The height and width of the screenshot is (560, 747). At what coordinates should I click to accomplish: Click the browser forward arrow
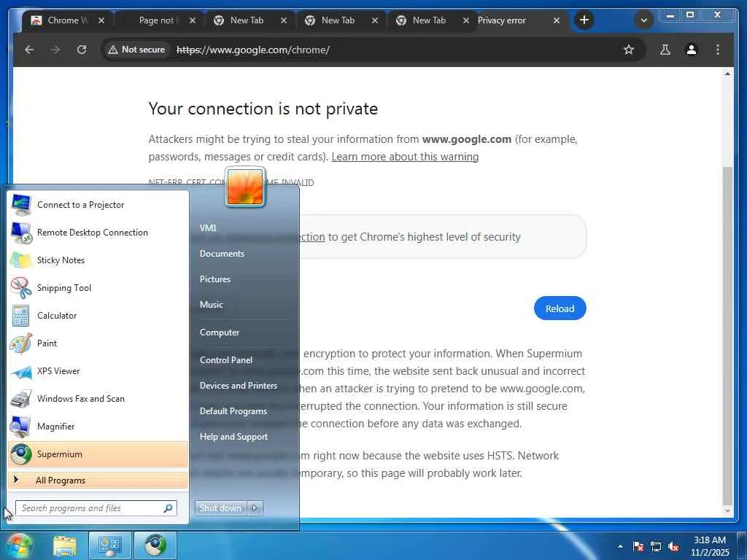55,50
